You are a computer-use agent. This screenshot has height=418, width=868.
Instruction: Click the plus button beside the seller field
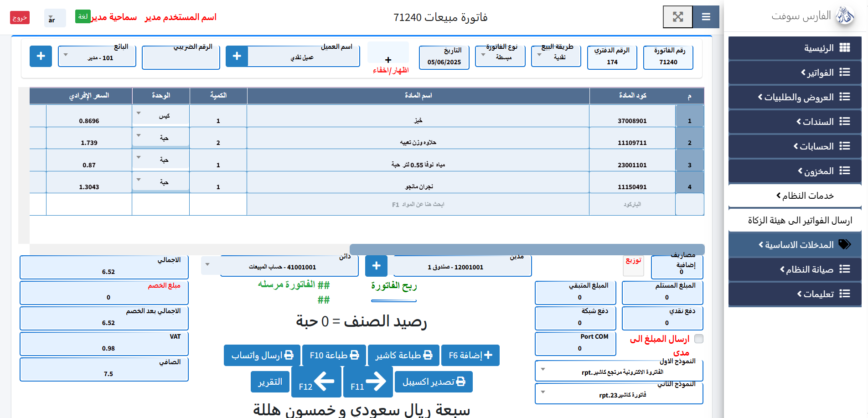point(41,56)
